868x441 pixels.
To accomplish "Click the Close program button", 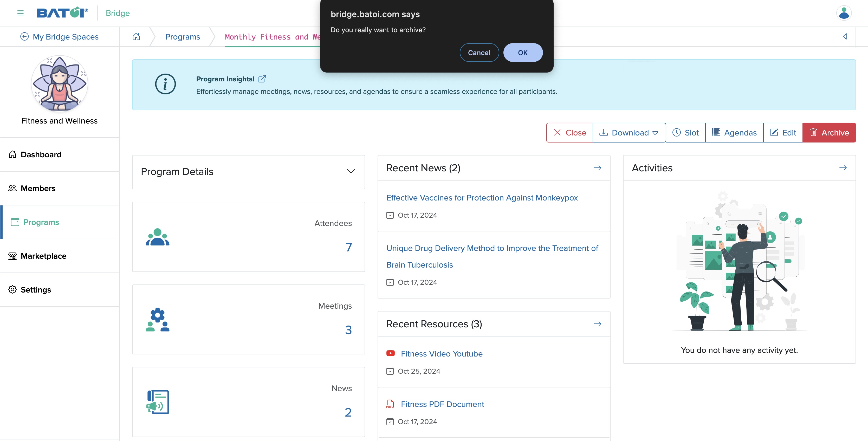I will point(569,133).
